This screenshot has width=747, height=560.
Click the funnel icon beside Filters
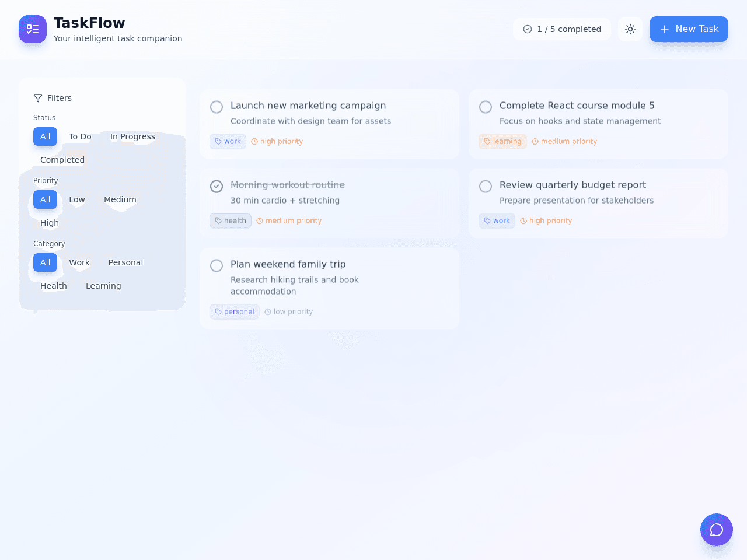coord(38,98)
